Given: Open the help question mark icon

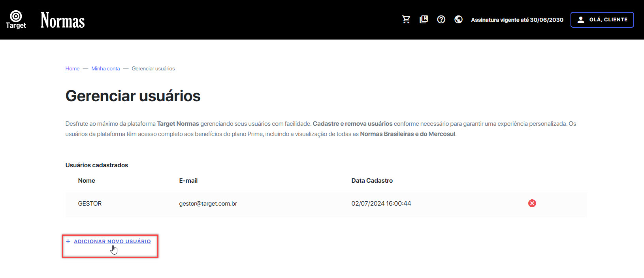Looking at the screenshot, I should (441, 19).
